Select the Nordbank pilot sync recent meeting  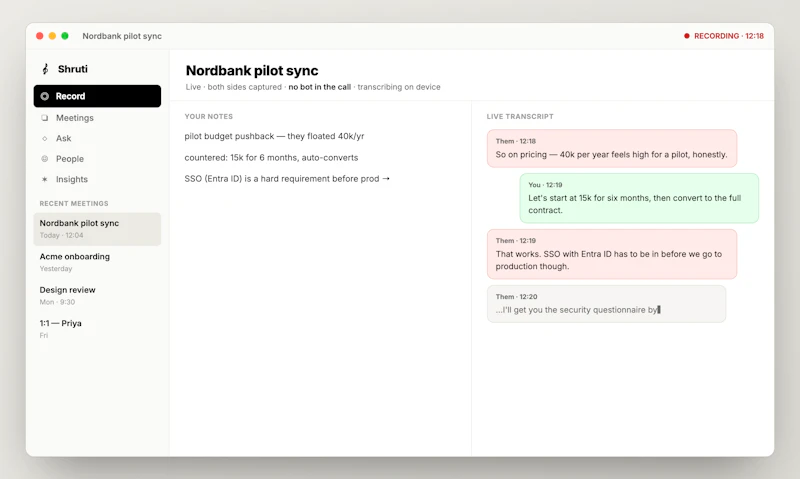coord(97,229)
